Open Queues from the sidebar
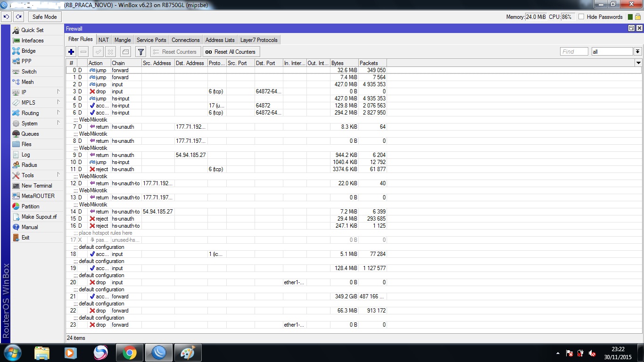 37,134
